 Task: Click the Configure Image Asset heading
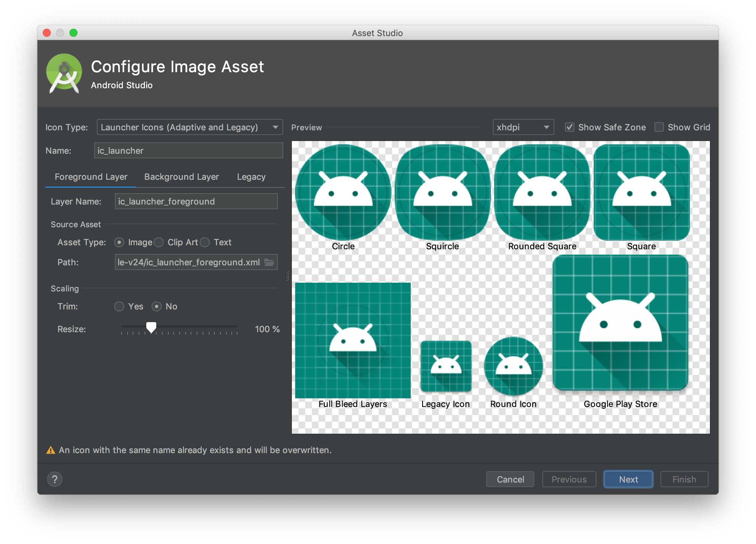pos(177,66)
